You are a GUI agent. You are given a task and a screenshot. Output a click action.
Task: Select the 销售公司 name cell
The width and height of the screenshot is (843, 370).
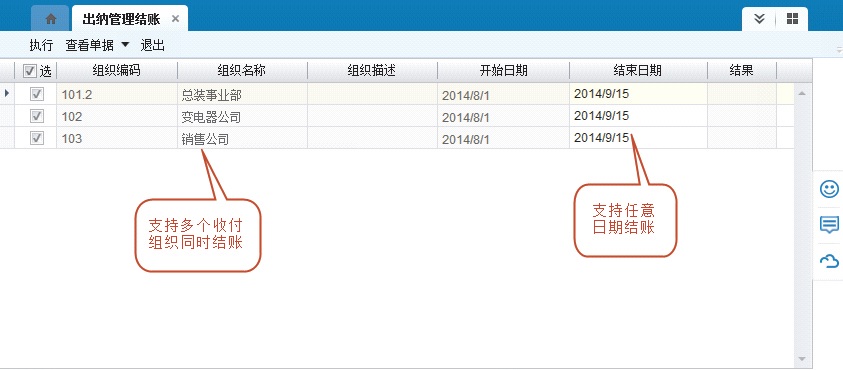point(242,138)
